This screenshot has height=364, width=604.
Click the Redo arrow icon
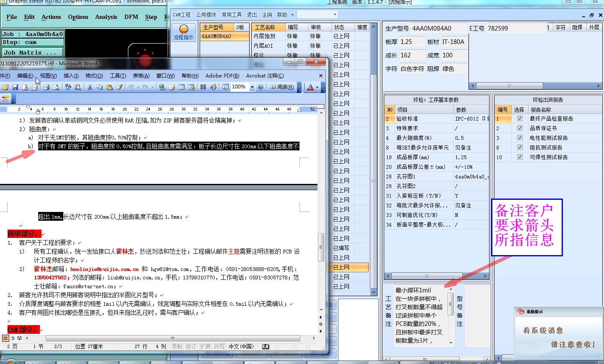click(x=145, y=87)
